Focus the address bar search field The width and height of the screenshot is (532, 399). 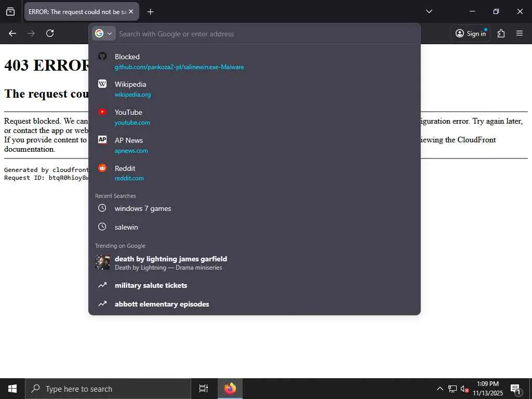268,34
